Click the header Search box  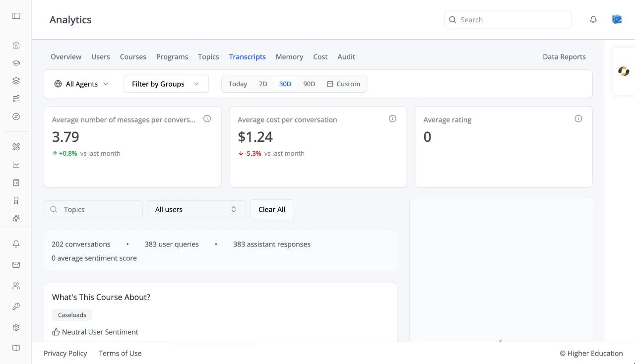[508, 20]
